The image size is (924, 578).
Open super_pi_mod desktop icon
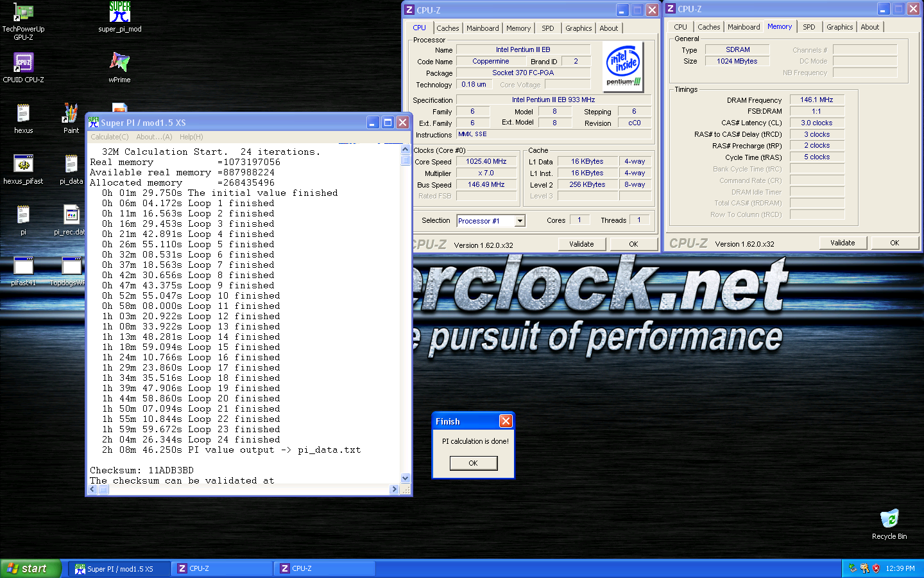tap(119, 17)
